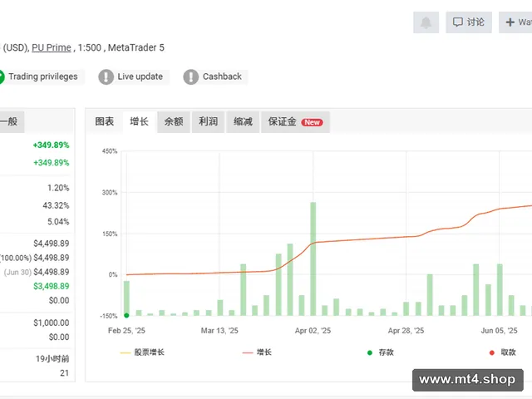
Task: Switch to the 缩减 tab
Action: tap(243, 121)
